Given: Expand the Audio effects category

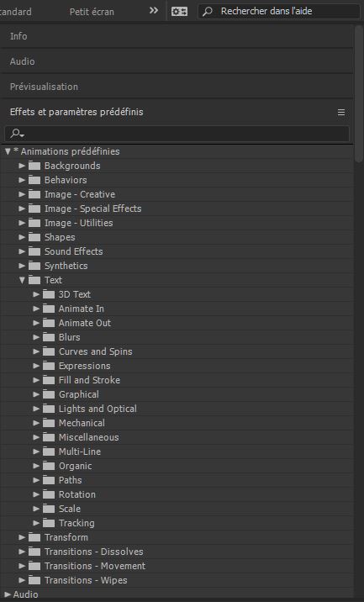Looking at the screenshot, I should tap(8, 594).
